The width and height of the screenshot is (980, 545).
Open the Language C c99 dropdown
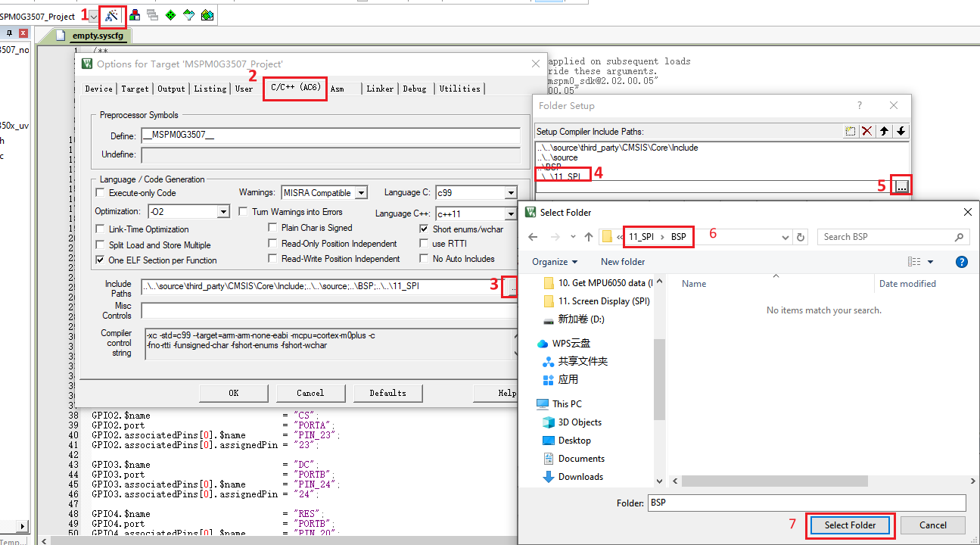click(x=511, y=193)
